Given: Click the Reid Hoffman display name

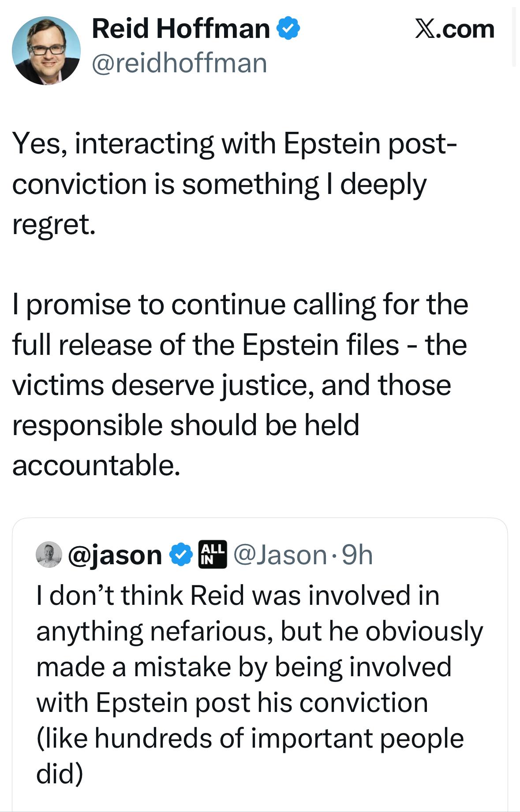Looking at the screenshot, I should click(180, 29).
